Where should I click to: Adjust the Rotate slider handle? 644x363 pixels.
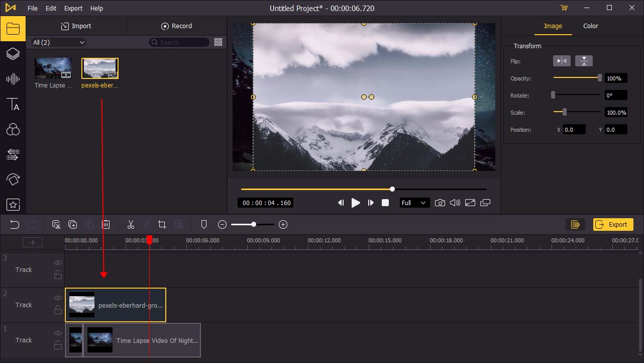point(553,95)
